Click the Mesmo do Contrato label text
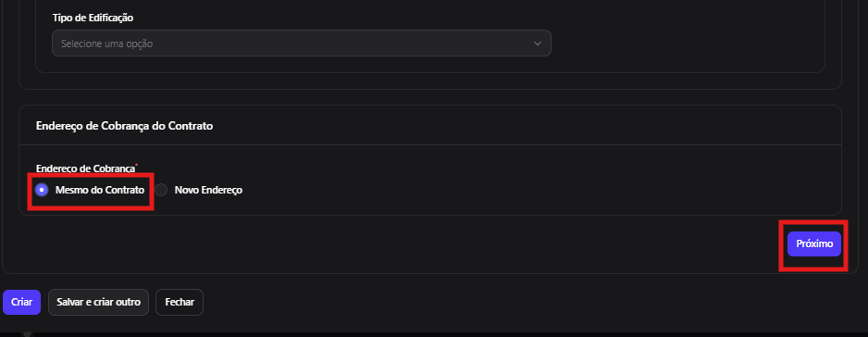Viewport: 868px width, 337px height. point(100,190)
